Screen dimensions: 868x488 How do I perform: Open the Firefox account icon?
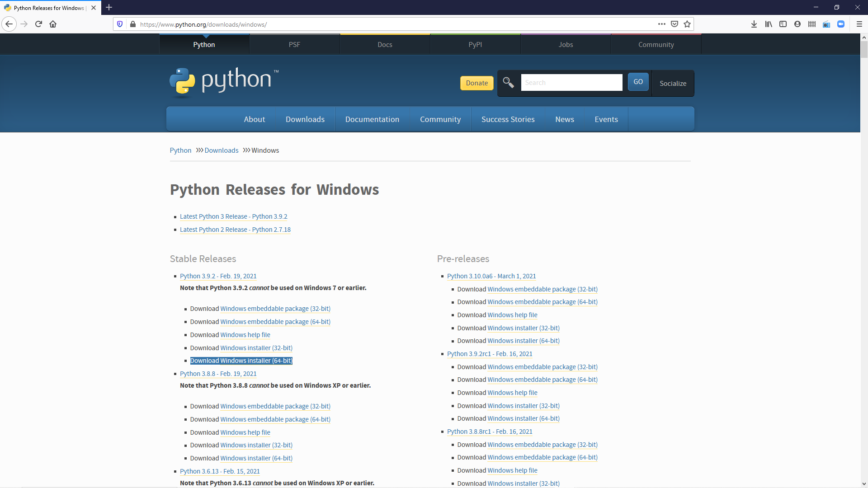[x=797, y=24]
